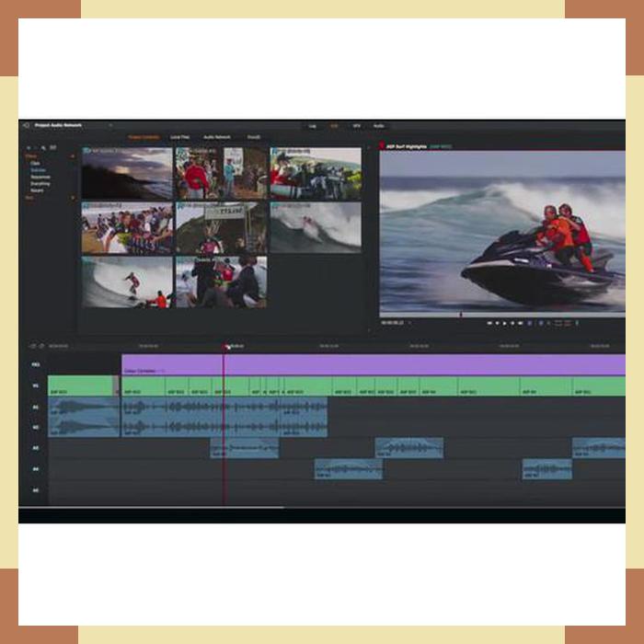Screen dimensions: 644x644
Task: Toggle the list view icon in sidebar
Action: [53, 147]
